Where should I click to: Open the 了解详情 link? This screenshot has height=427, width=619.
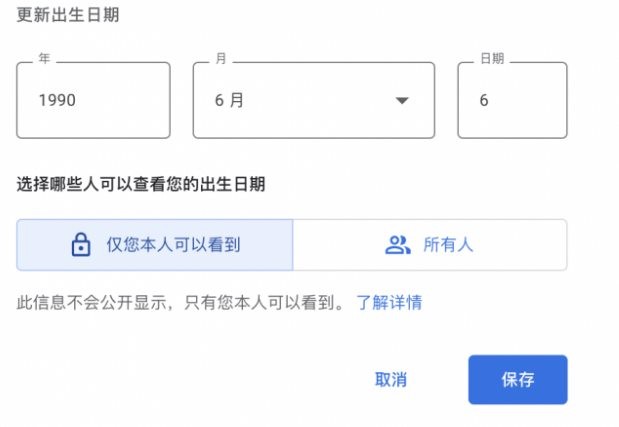[x=389, y=303]
